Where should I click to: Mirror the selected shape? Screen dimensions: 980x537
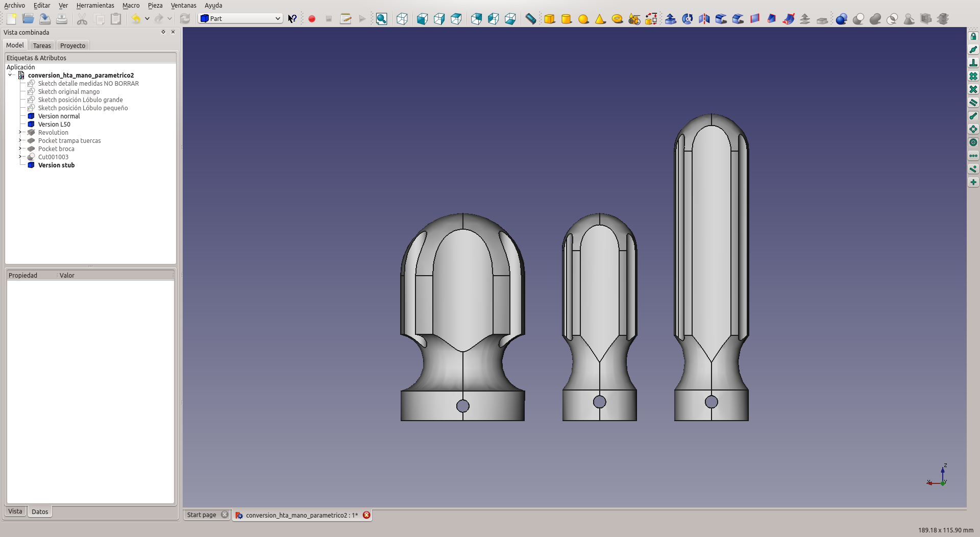pos(704,19)
